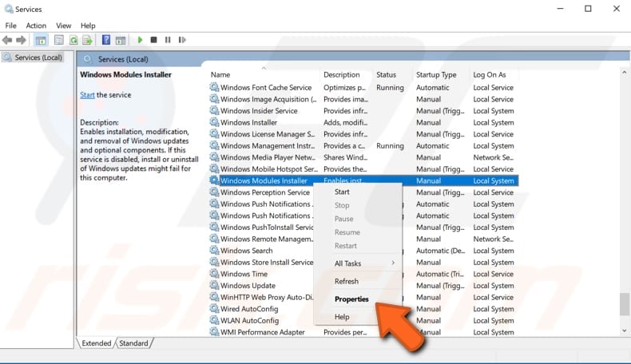Select Services (Local) in the console tree

33,57
